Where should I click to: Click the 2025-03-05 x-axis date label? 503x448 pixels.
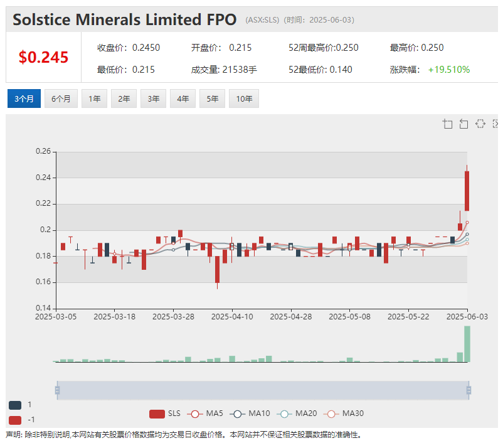click(56, 317)
